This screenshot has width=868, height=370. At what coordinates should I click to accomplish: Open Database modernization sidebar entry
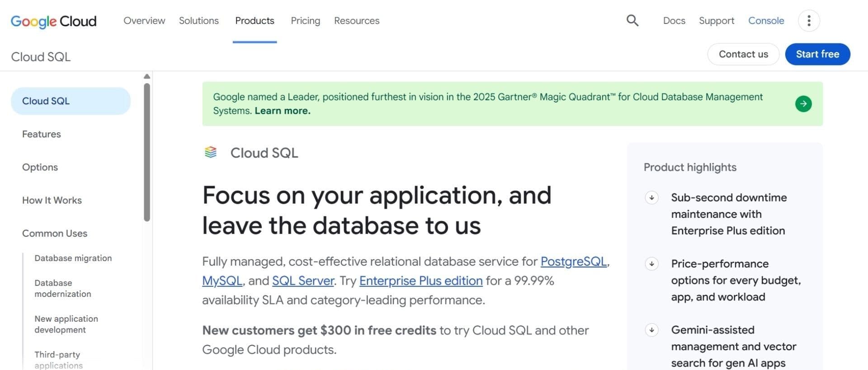tap(63, 288)
